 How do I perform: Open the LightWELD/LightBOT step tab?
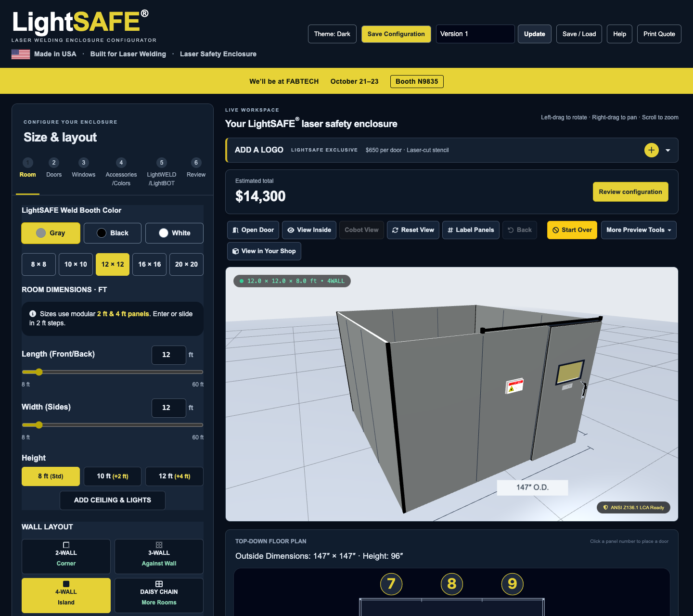162,173
